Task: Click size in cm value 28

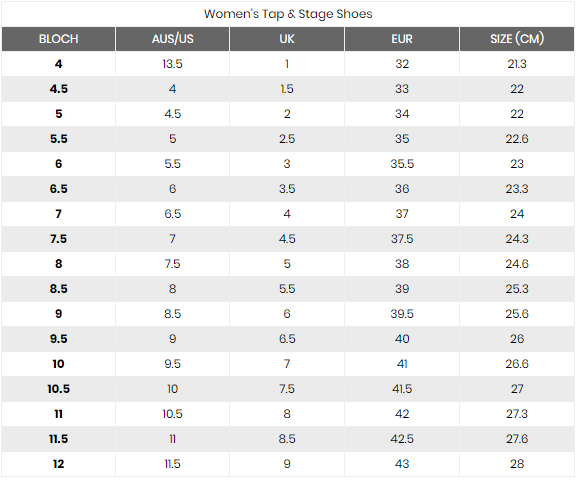Action: tap(517, 464)
